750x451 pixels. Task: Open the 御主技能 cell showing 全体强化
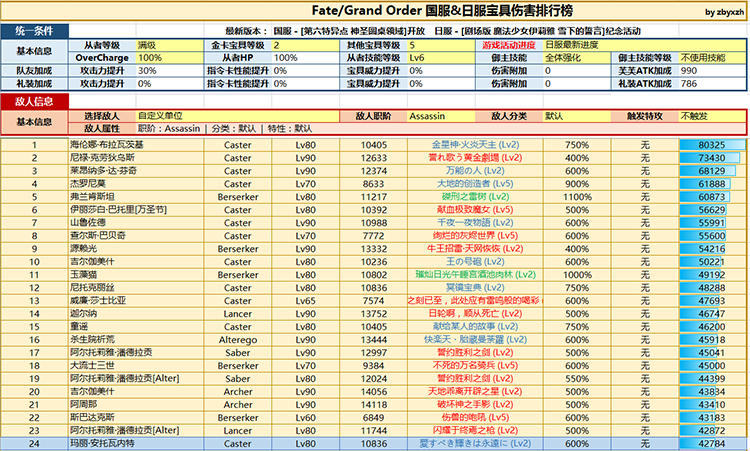click(x=577, y=58)
